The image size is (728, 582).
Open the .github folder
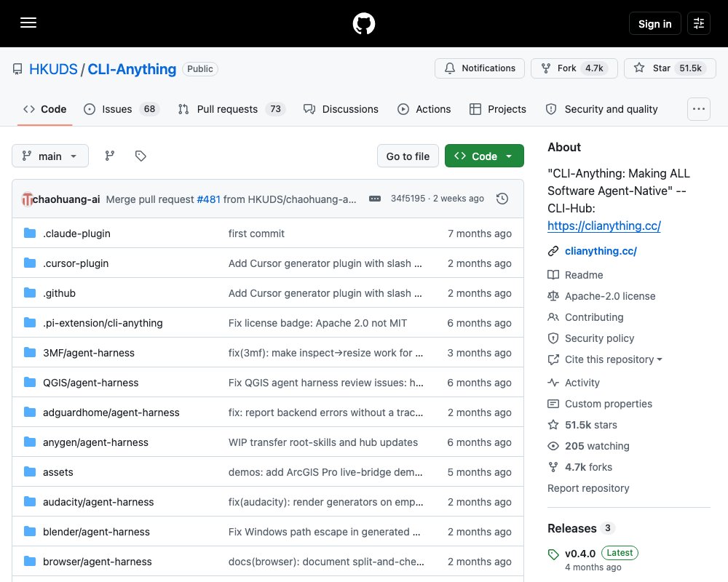click(x=60, y=293)
